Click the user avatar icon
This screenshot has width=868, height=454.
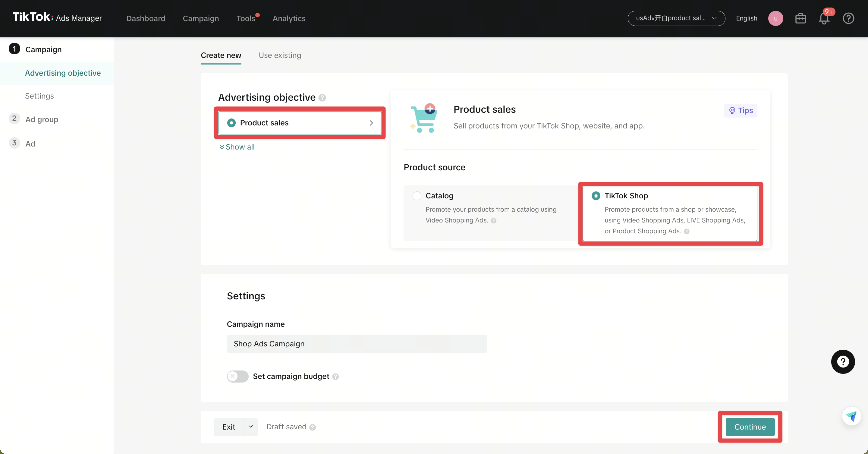(775, 18)
